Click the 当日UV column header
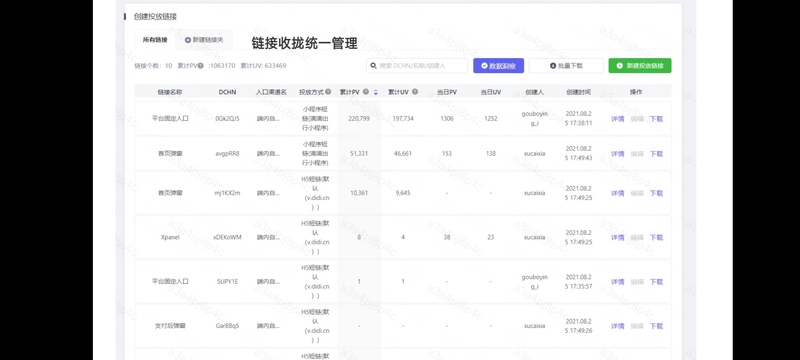 pyautogui.click(x=491, y=92)
